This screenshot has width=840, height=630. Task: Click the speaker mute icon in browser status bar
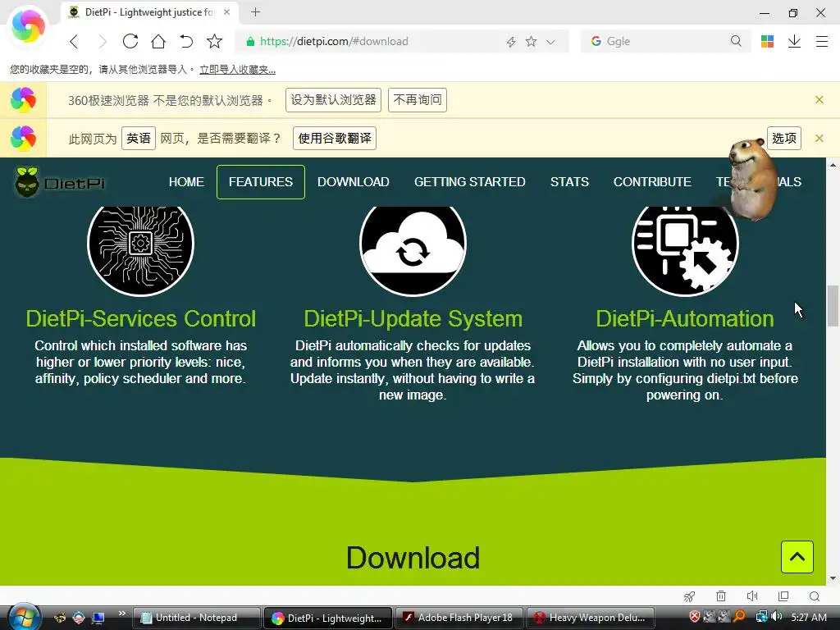pyautogui.click(x=752, y=596)
